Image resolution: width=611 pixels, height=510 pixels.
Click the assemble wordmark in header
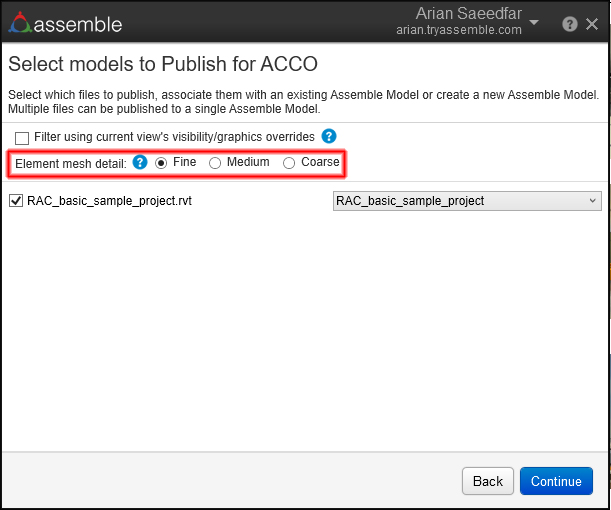(79, 24)
